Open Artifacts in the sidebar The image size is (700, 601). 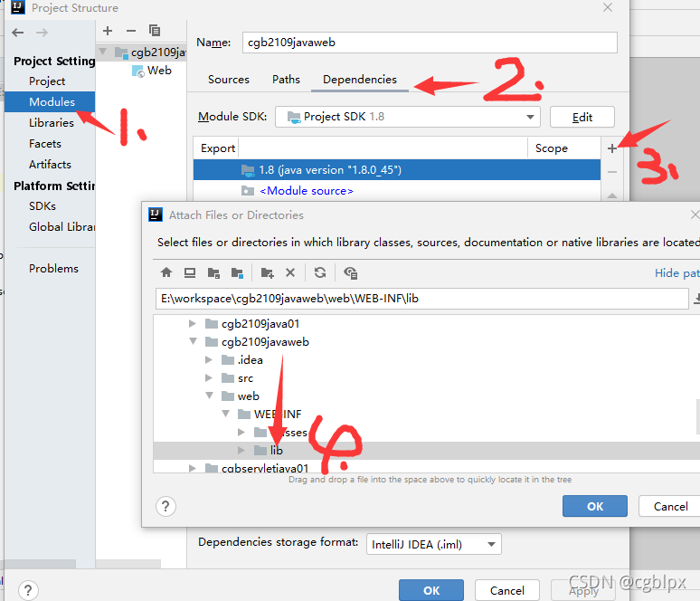tap(50, 165)
